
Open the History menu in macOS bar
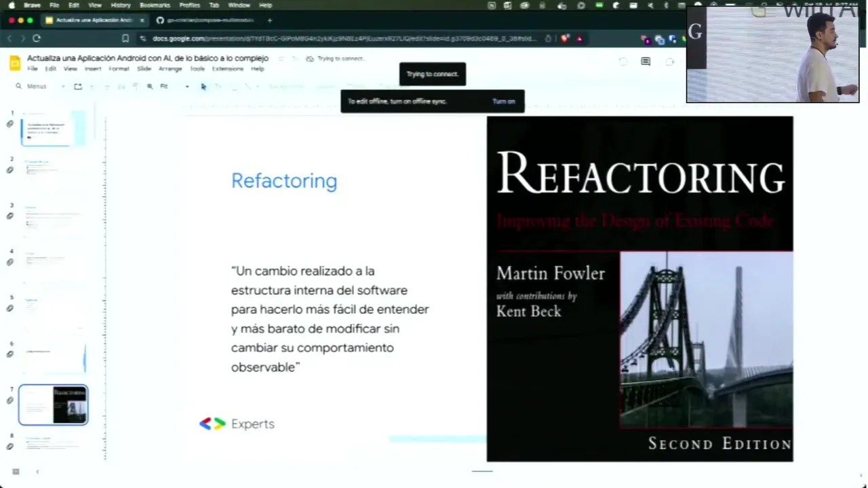tap(120, 5)
